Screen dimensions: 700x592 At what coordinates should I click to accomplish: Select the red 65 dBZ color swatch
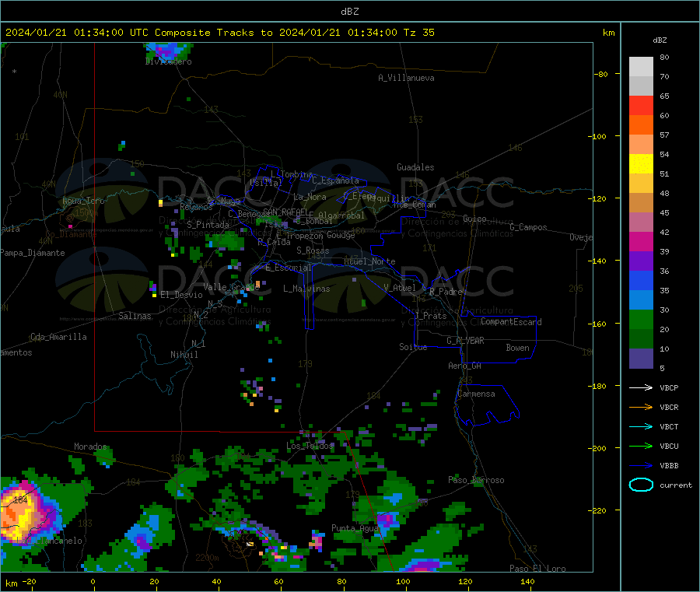[641, 105]
